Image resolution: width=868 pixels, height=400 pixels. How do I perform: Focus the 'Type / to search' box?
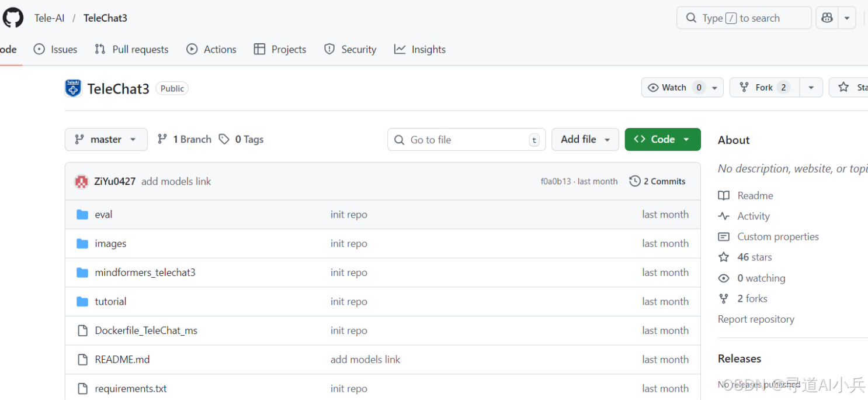pyautogui.click(x=744, y=18)
